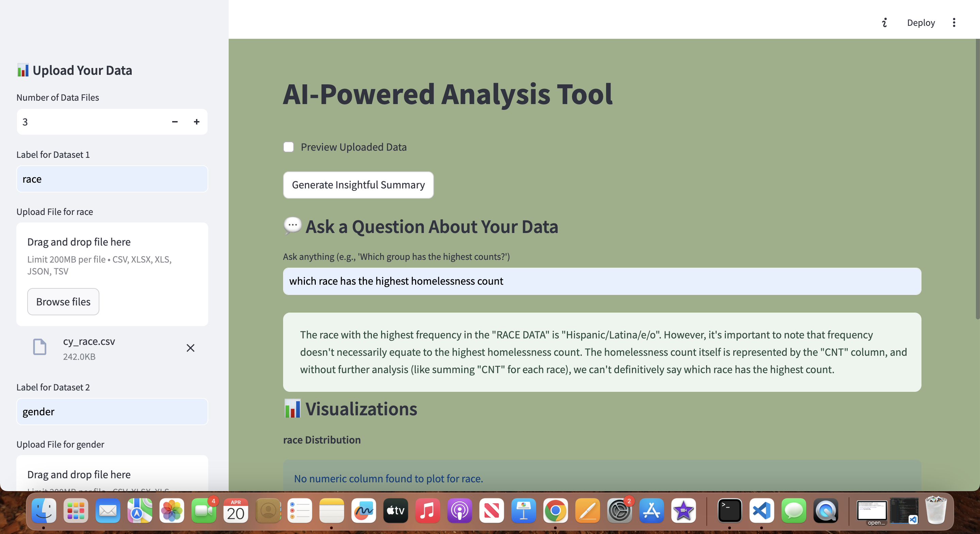Viewport: 980px width, 534px height.
Task: Open System Settings from the dock
Action: click(619, 511)
